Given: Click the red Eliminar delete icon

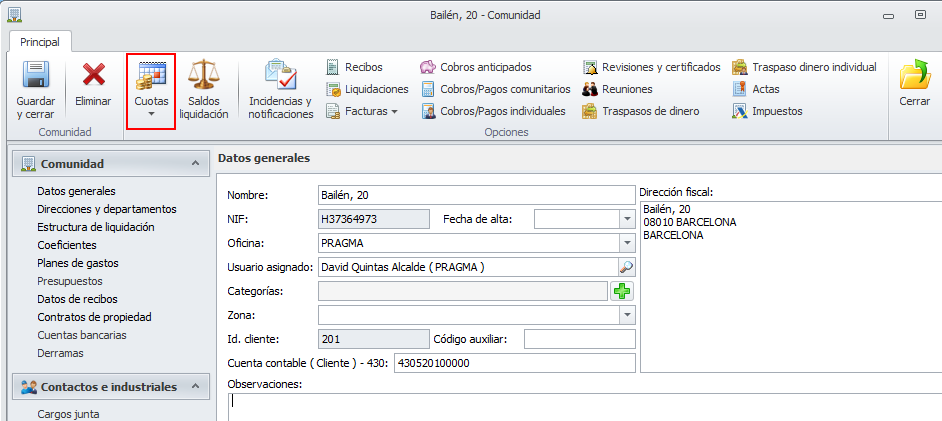Looking at the screenshot, I should point(94,77).
